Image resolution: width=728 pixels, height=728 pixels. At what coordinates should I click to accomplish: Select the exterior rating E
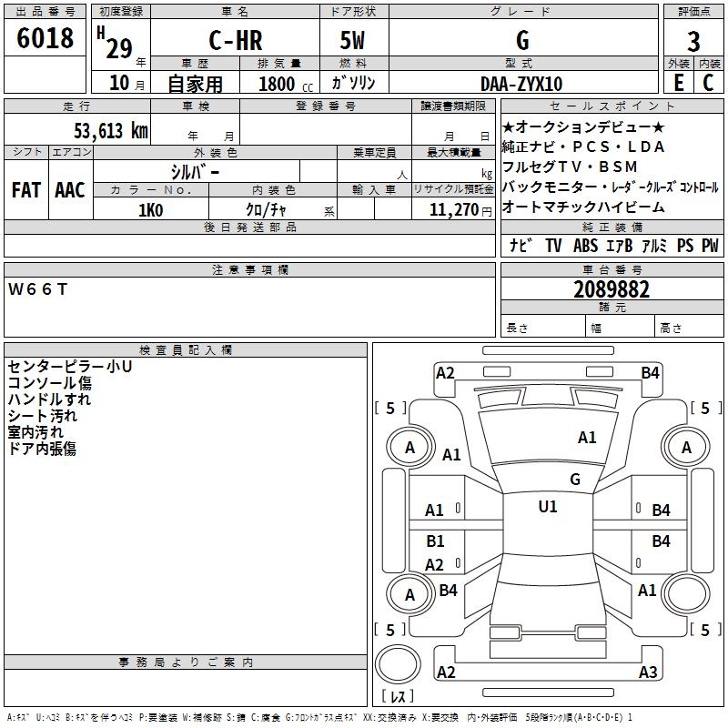[679, 83]
